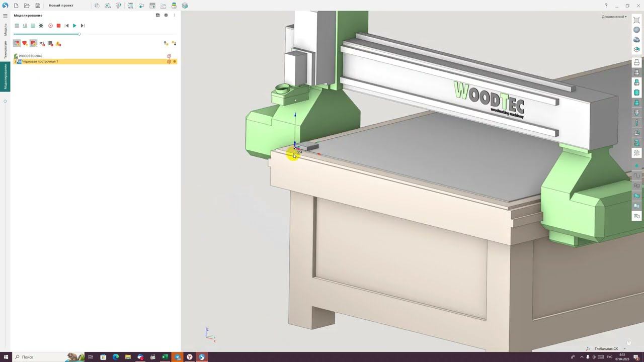644x362 pixels.
Task: Click the hatched pattern icon on the right toolbar
Action: click(636, 153)
